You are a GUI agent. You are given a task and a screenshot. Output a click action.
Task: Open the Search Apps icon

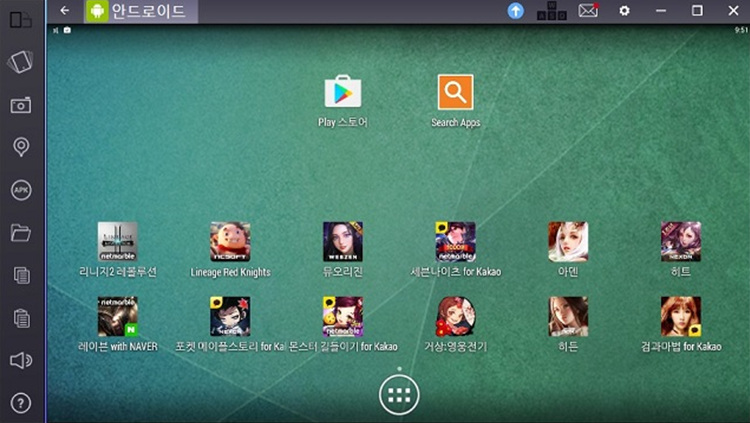455,92
